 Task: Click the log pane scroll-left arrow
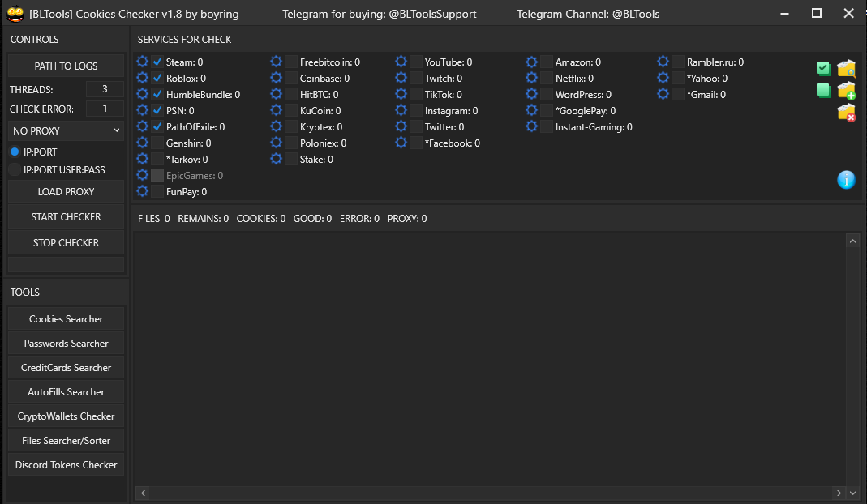click(x=144, y=493)
